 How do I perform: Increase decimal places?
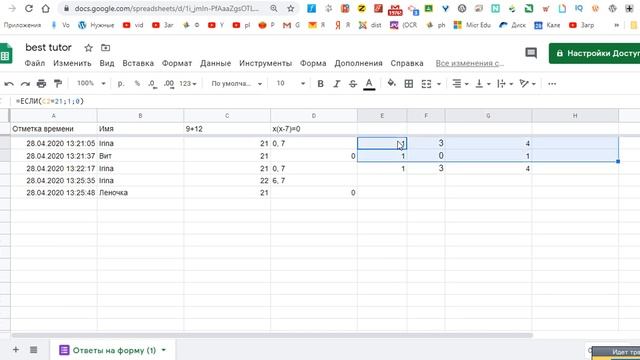click(169, 84)
